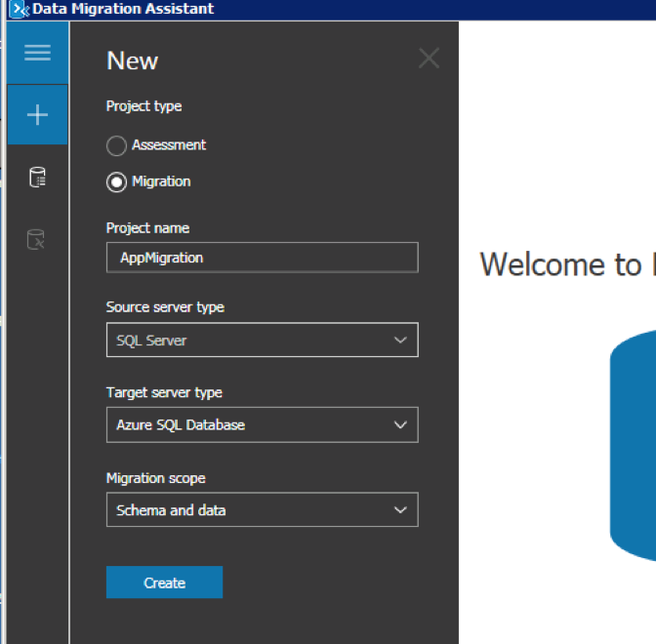
Task: Click the Source server type label
Action: 165,307
